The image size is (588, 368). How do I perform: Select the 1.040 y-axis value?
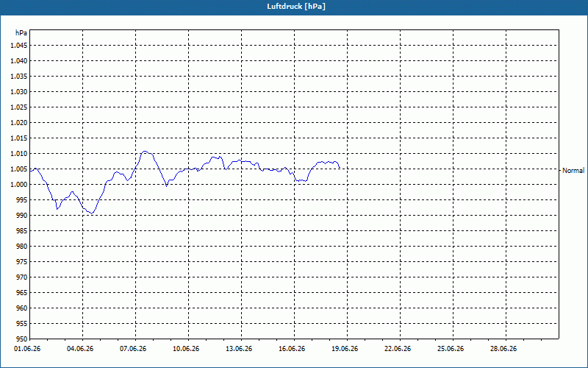tap(19, 61)
